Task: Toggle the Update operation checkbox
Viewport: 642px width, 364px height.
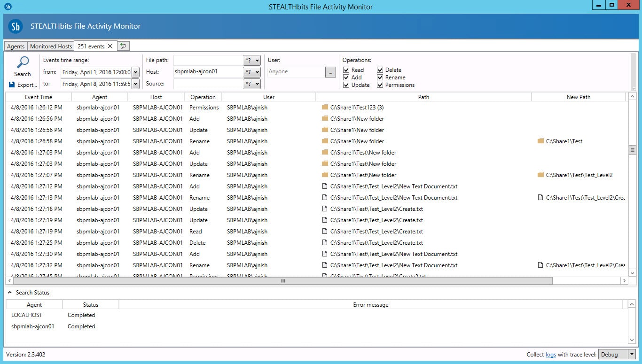Action: tap(346, 85)
